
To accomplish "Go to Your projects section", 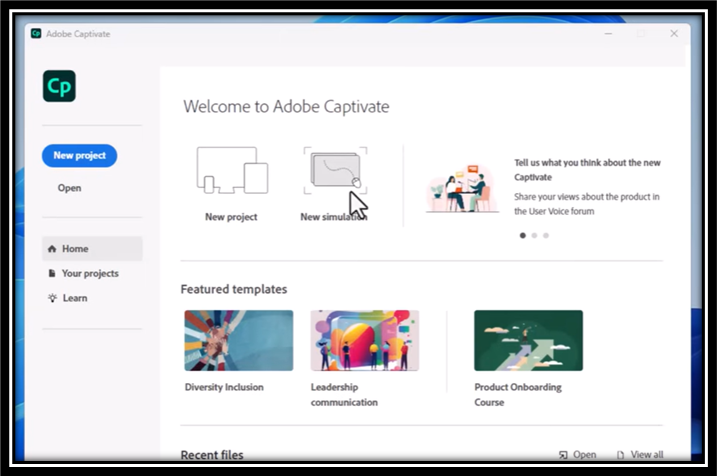I will pos(89,273).
